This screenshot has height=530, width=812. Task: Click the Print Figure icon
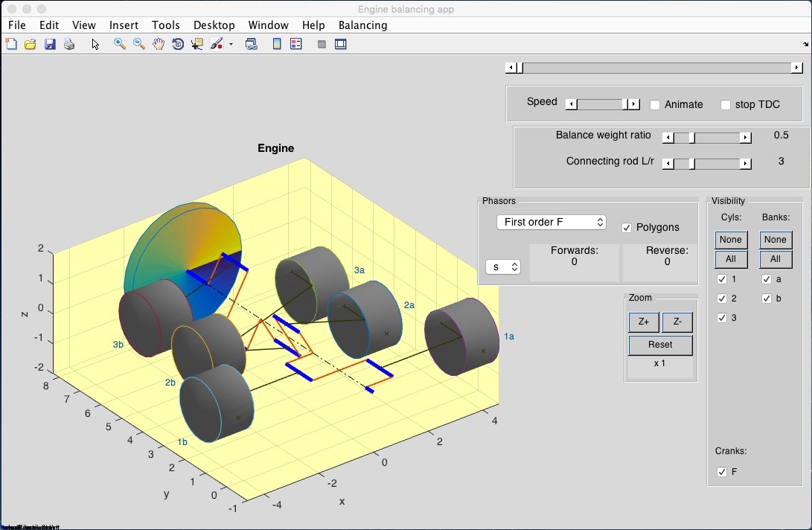pyautogui.click(x=69, y=45)
